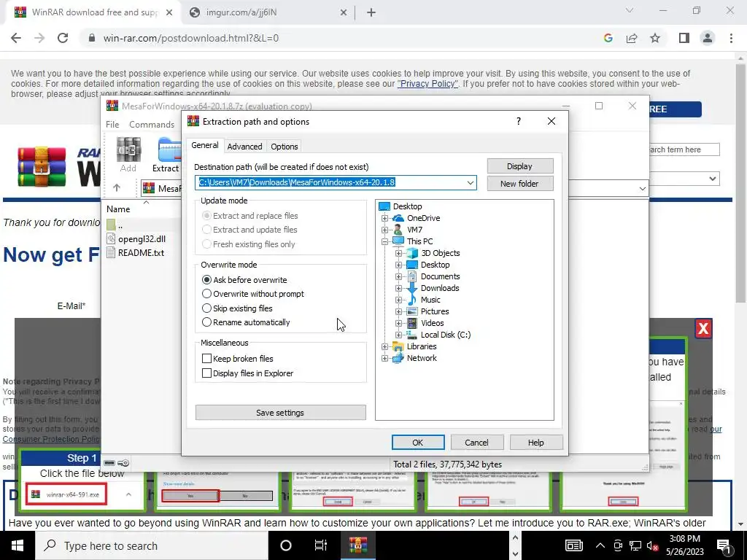Bookmark this page with the star icon
The image size is (747, 560).
(x=655, y=38)
